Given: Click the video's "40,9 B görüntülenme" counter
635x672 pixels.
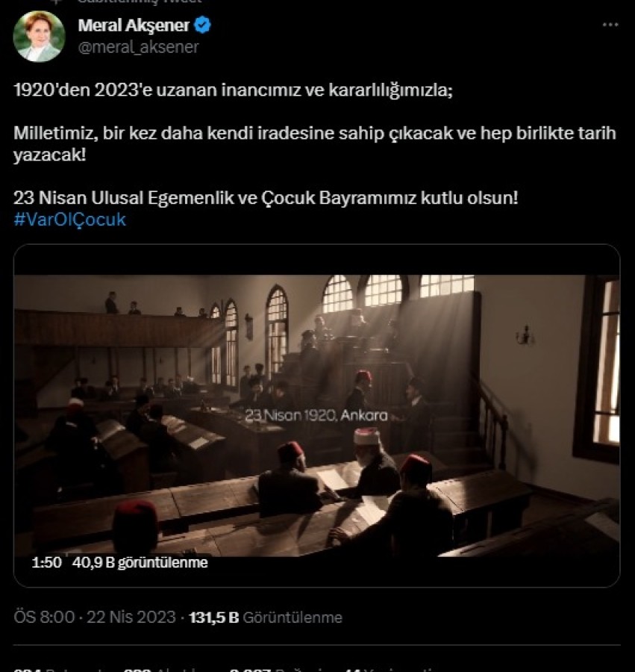Looking at the screenshot, I should [x=140, y=563].
